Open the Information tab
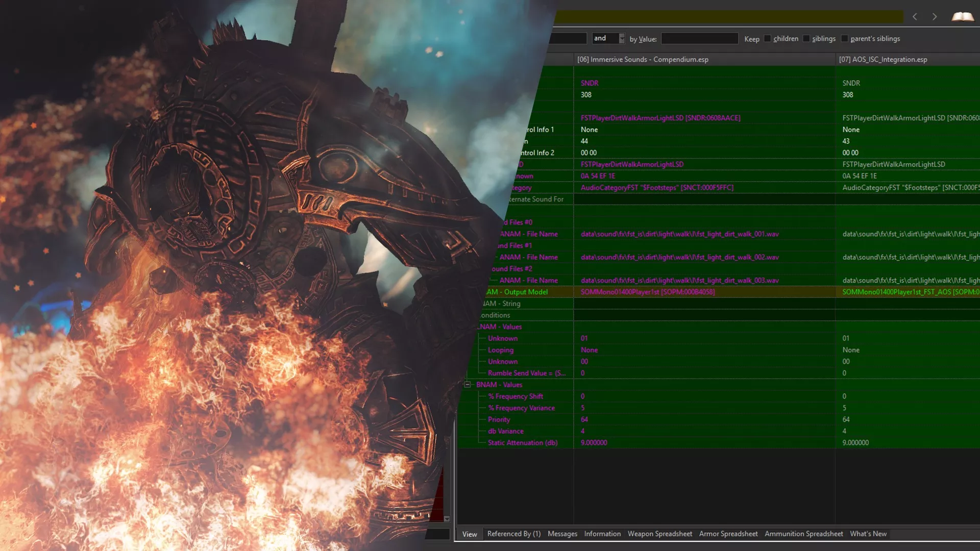Screen dimensions: 980x551 click(602, 534)
